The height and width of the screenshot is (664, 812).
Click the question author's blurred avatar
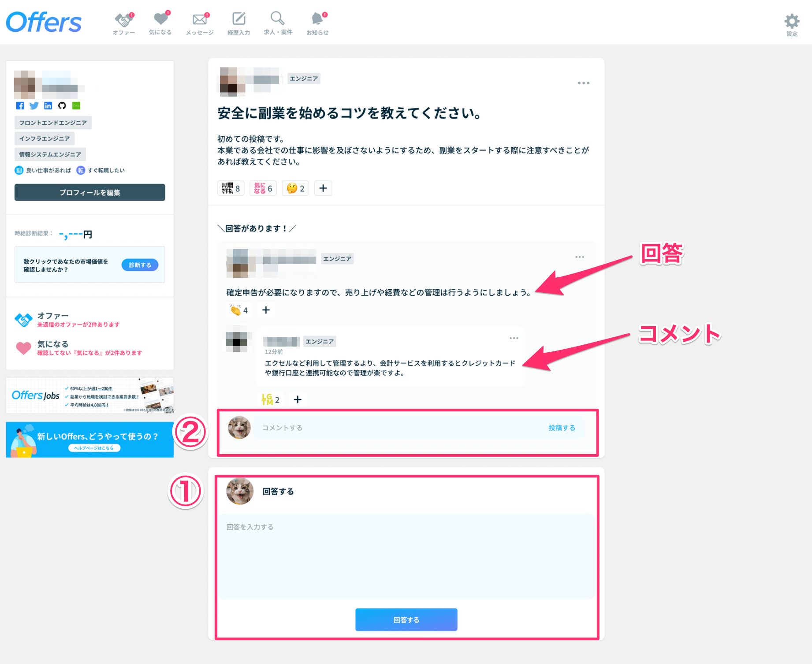232,82
